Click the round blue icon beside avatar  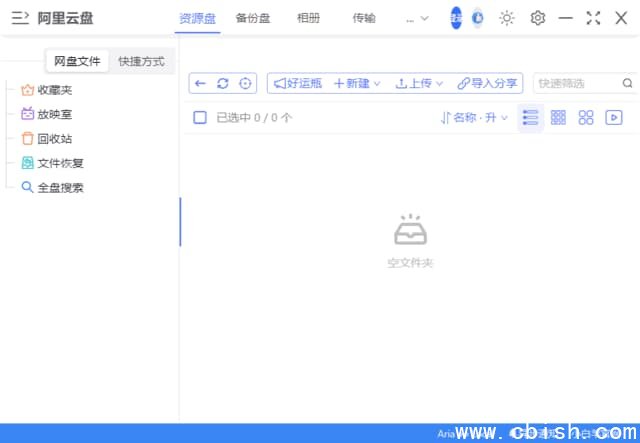pos(477,18)
